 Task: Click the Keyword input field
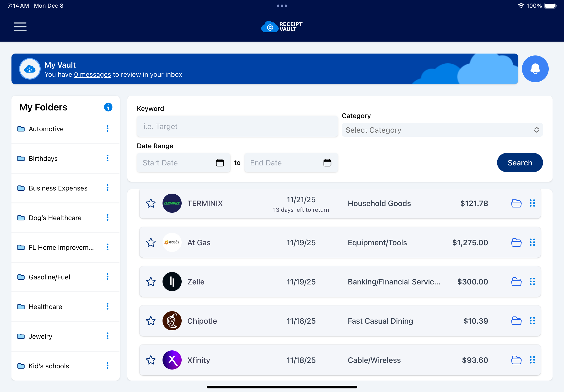237,126
